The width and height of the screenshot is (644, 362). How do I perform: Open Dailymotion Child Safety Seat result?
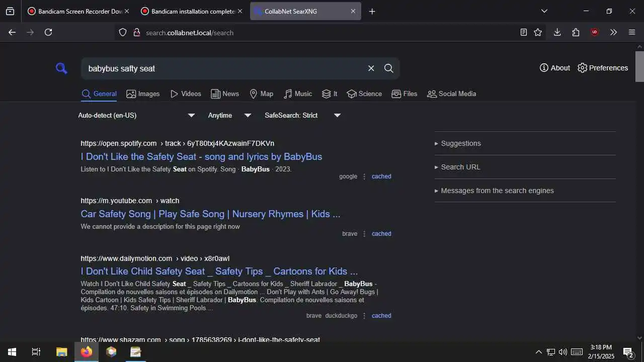tap(219, 271)
